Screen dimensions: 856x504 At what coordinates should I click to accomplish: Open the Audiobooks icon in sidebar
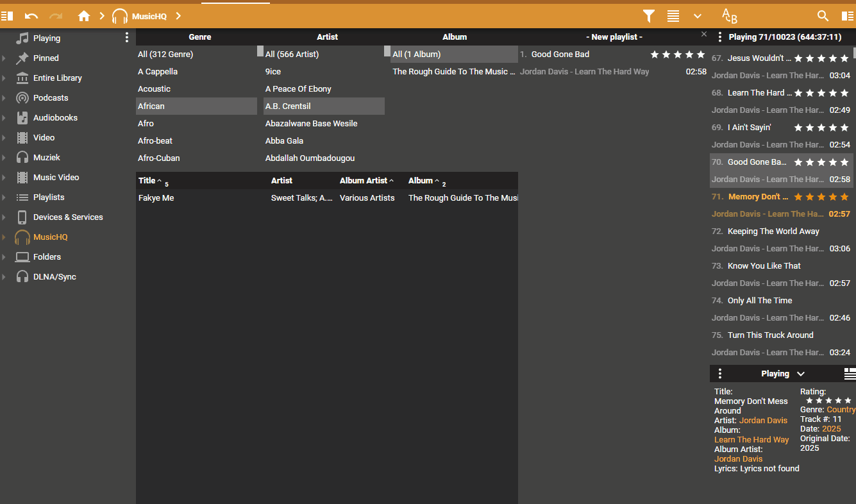(22, 118)
